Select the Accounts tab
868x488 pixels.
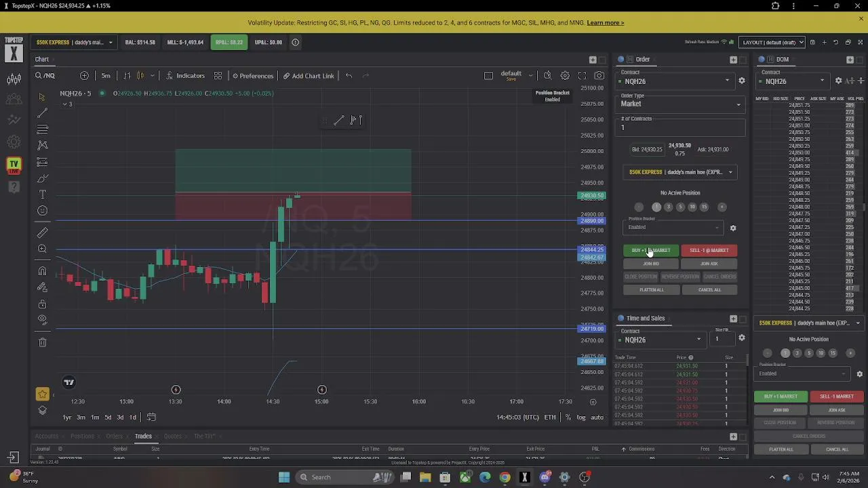pyautogui.click(x=47, y=436)
